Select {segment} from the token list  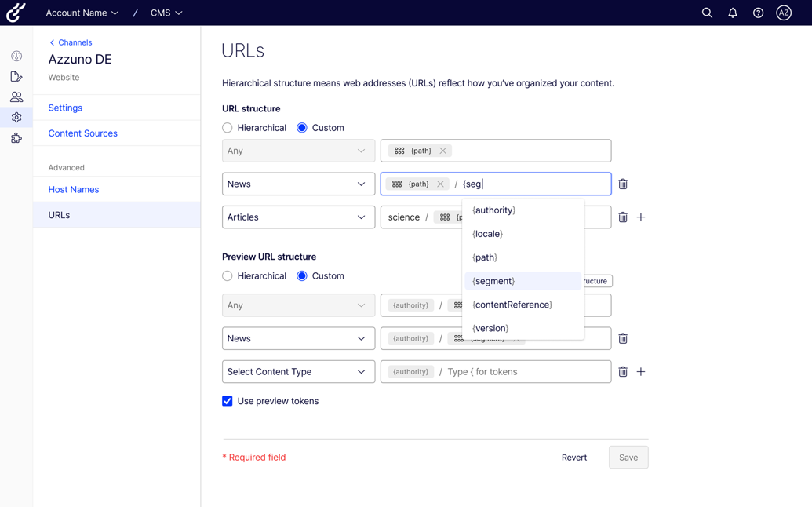(x=493, y=280)
